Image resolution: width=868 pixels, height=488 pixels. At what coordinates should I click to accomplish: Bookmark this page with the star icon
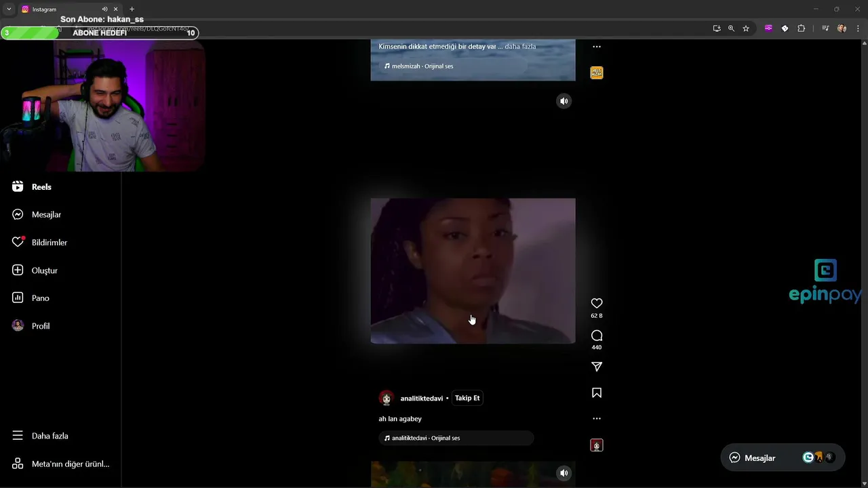pos(746,28)
